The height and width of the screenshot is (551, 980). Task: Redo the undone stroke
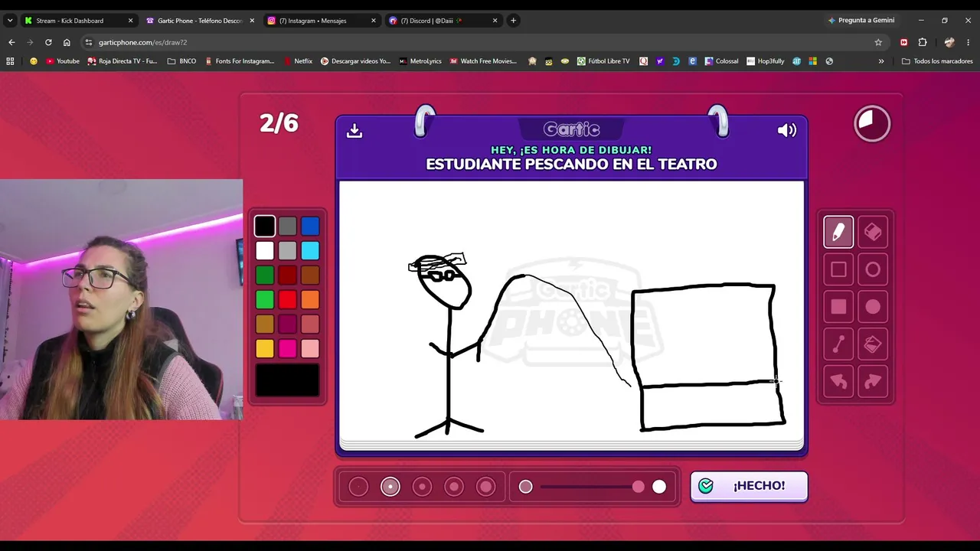873,382
